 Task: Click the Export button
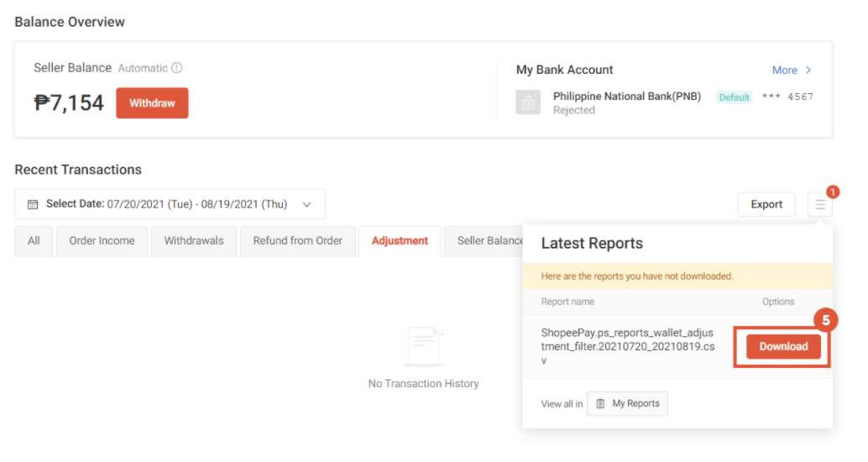pyautogui.click(x=766, y=204)
